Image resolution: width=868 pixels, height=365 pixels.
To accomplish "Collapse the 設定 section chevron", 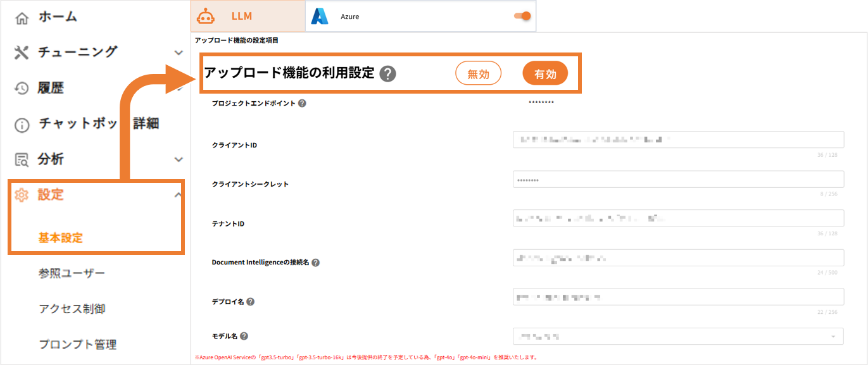I will point(178,195).
